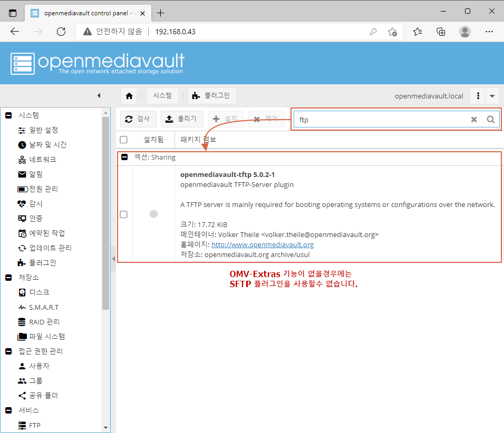
Task: Clear the ftp search field
Action: [474, 120]
